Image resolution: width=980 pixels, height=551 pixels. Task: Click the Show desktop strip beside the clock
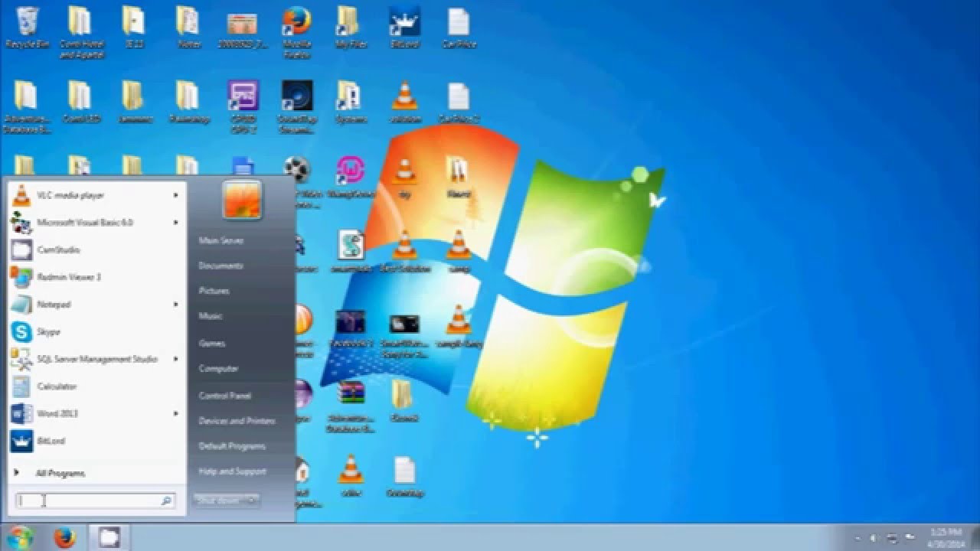(x=974, y=538)
